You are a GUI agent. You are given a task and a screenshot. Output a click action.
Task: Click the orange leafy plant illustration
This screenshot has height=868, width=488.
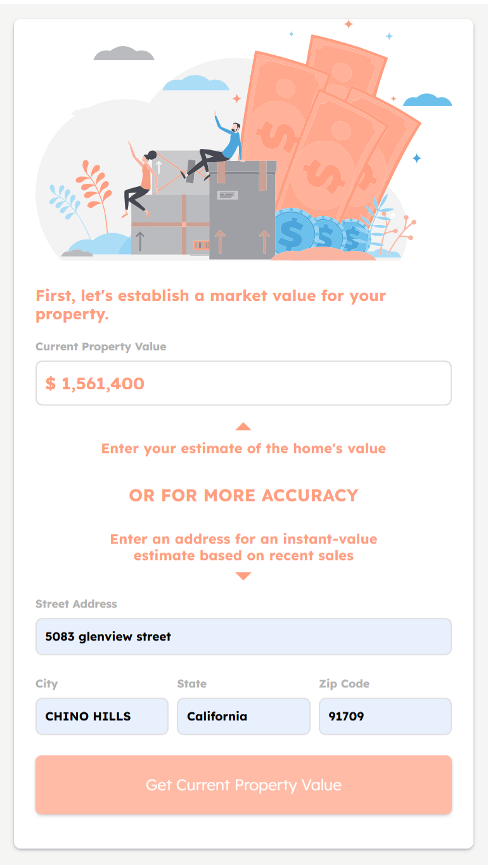[x=95, y=186]
